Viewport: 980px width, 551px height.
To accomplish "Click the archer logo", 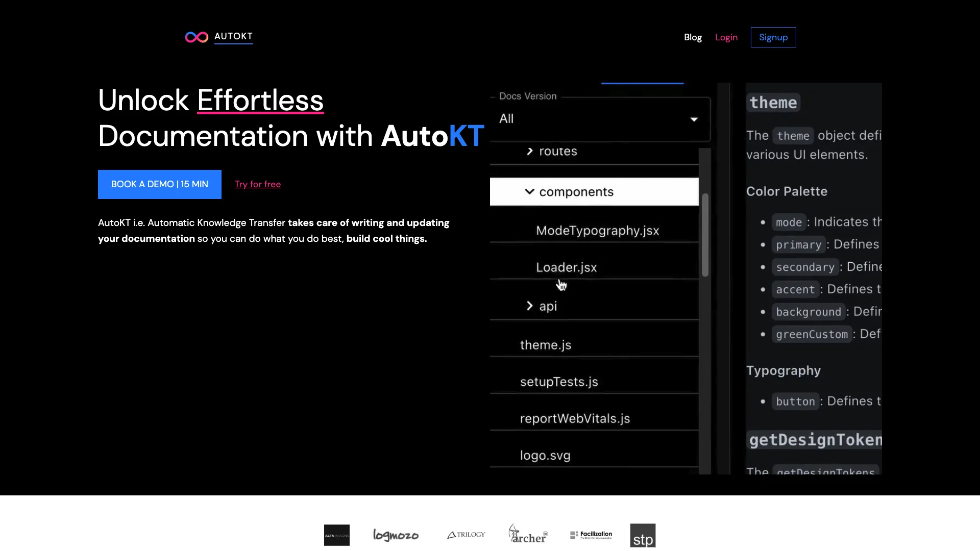I will tap(528, 534).
